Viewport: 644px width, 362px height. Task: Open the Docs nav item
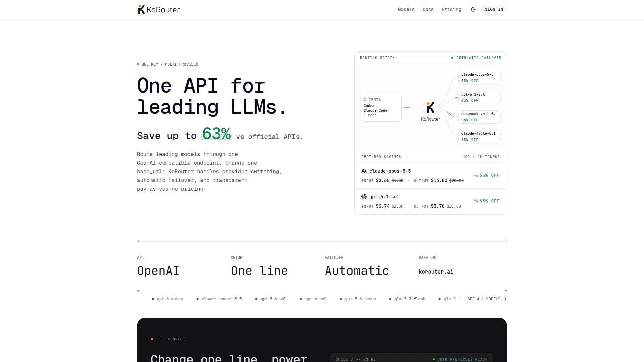coord(428,9)
